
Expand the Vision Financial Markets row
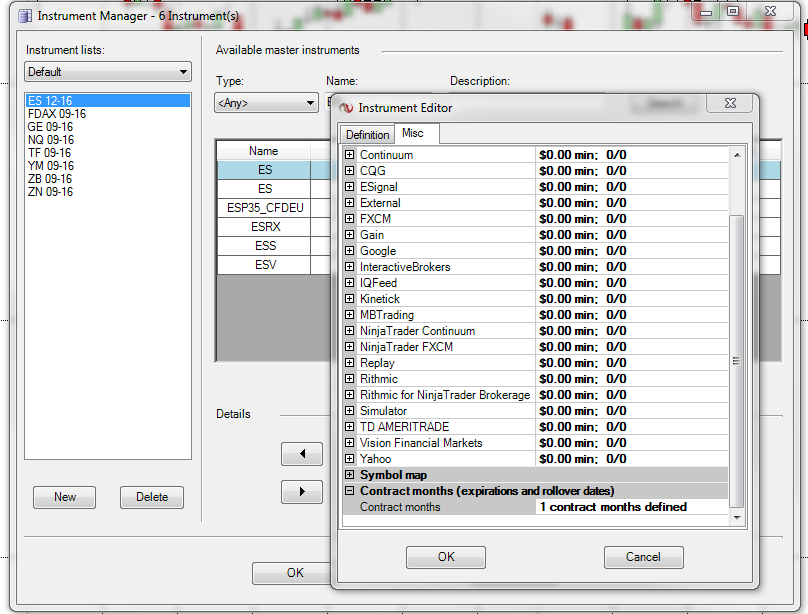click(x=349, y=442)
